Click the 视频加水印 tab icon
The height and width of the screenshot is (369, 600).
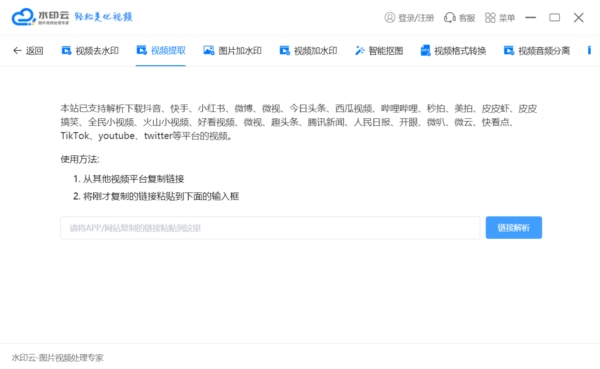coord(285,51)
